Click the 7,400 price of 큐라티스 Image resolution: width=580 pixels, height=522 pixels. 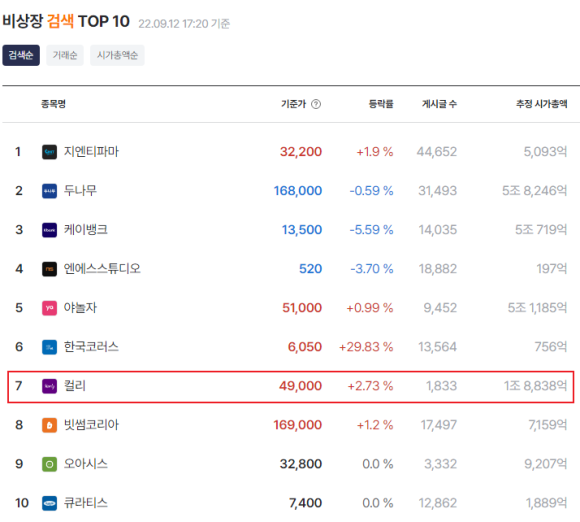[x=306, y=503]
